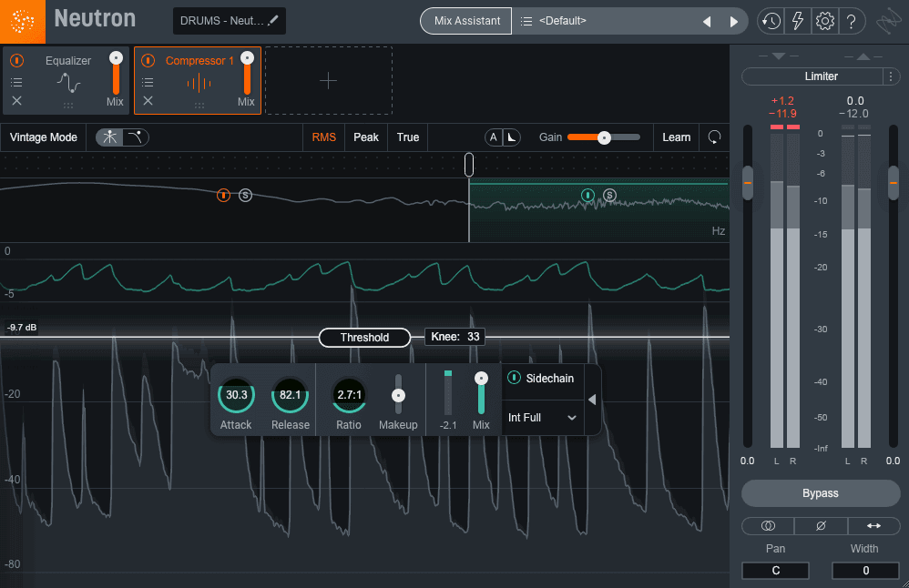The width and height of the screenshot is (909, 588).
Task: Select RMS level detection mode
Action: [323, 137]
